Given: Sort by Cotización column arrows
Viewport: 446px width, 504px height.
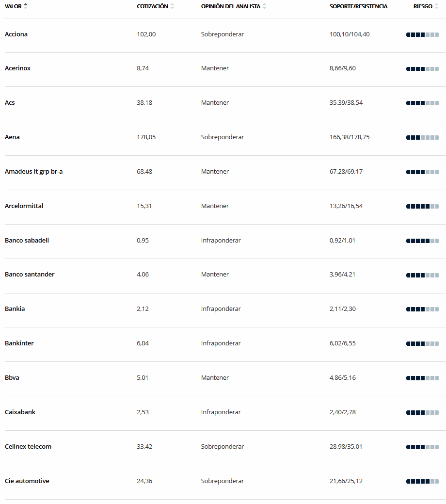Looking at the screenshot, I should point(172,6).
